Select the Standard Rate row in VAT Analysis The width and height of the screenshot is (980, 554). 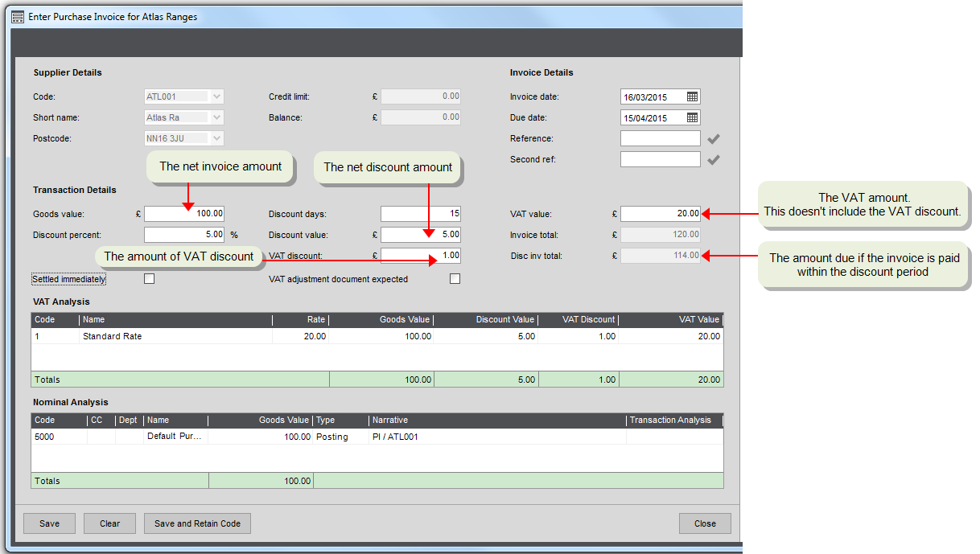[113, 336]
